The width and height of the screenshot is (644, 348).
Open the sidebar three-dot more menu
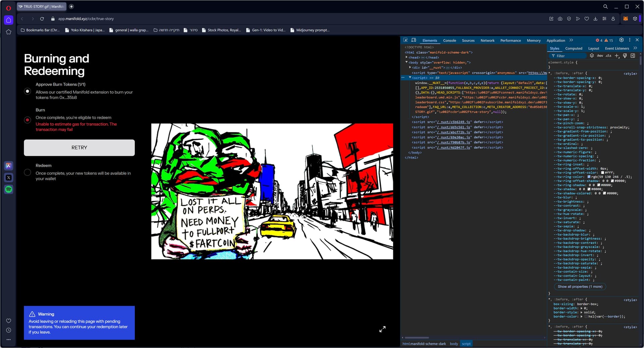click(9, 339)
